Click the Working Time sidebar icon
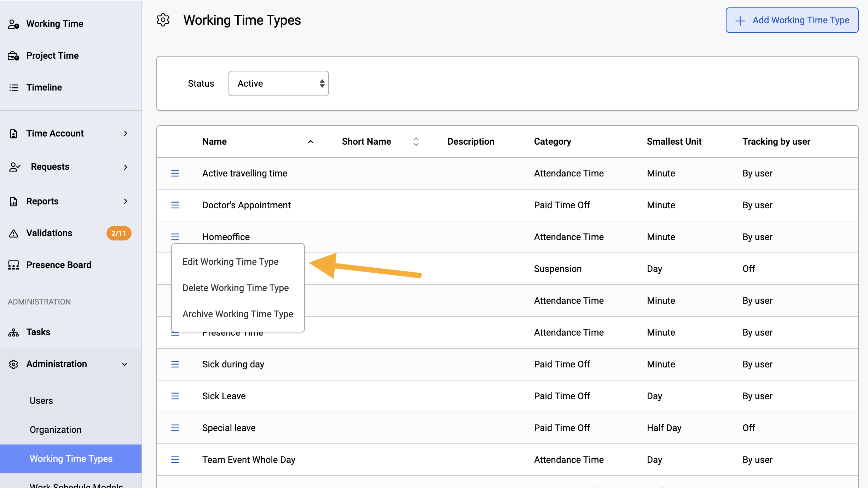The height and width of the screenshot is (488, 868). point(13,24)
